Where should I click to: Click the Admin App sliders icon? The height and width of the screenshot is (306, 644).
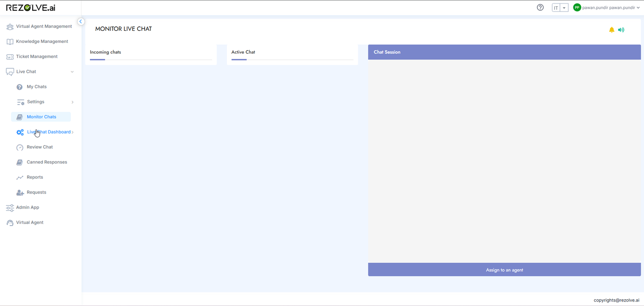[10, 208]
